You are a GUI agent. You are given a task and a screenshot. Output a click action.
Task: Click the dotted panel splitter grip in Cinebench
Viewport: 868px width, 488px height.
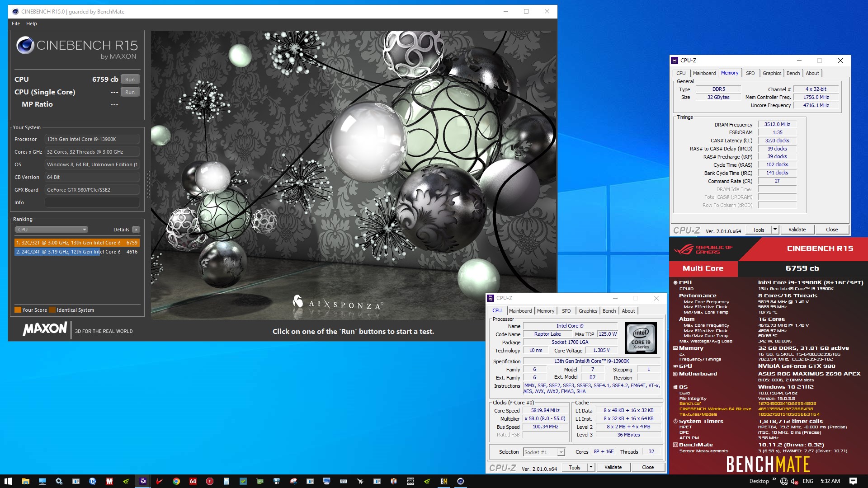coord(148,184)
